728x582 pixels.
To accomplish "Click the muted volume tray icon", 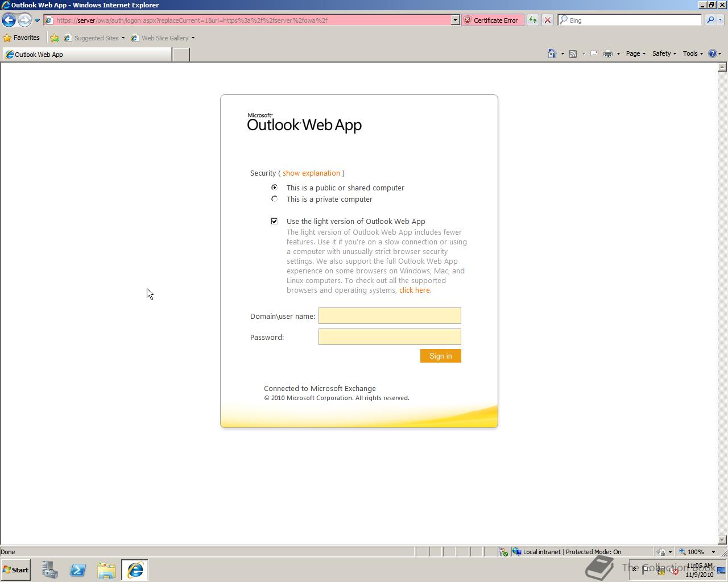I will point(674,570).
